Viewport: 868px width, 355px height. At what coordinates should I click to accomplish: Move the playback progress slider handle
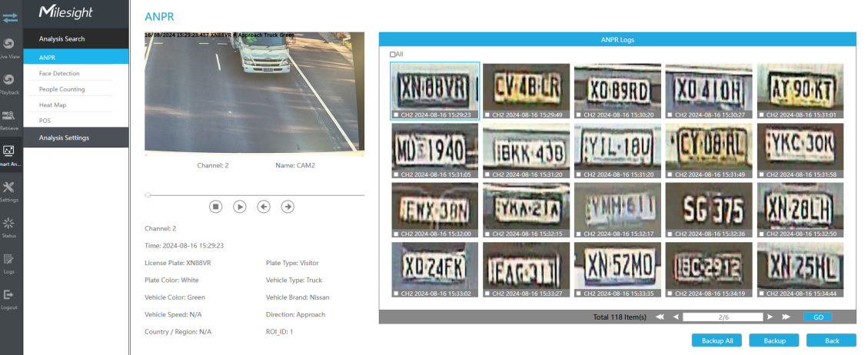coord(148,195)
